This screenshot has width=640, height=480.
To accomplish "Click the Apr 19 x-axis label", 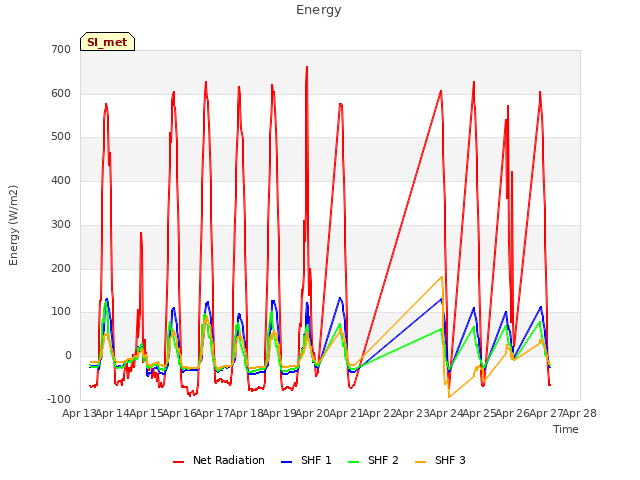I will tap(279, 413).
